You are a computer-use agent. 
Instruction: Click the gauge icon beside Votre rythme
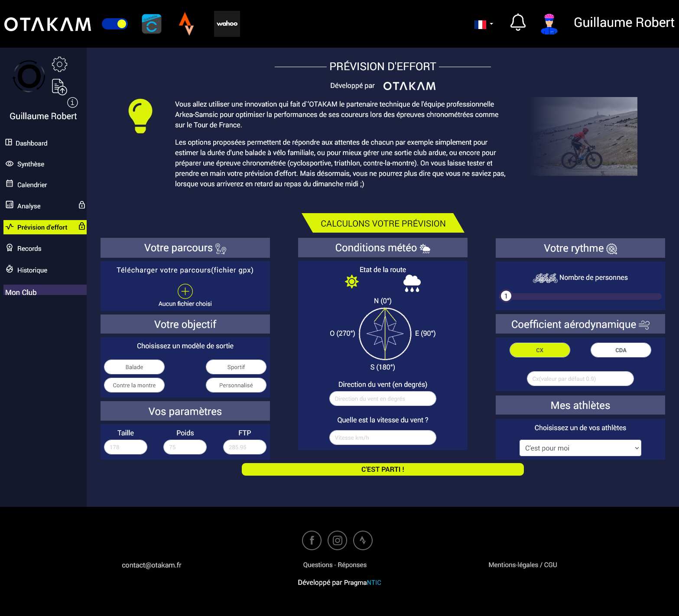[611, 249]
